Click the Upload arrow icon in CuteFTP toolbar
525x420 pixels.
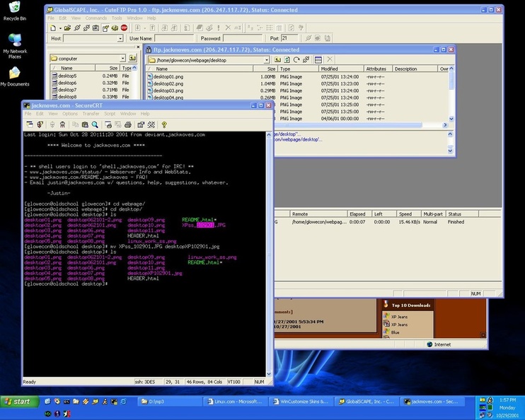tap(152, 28)
